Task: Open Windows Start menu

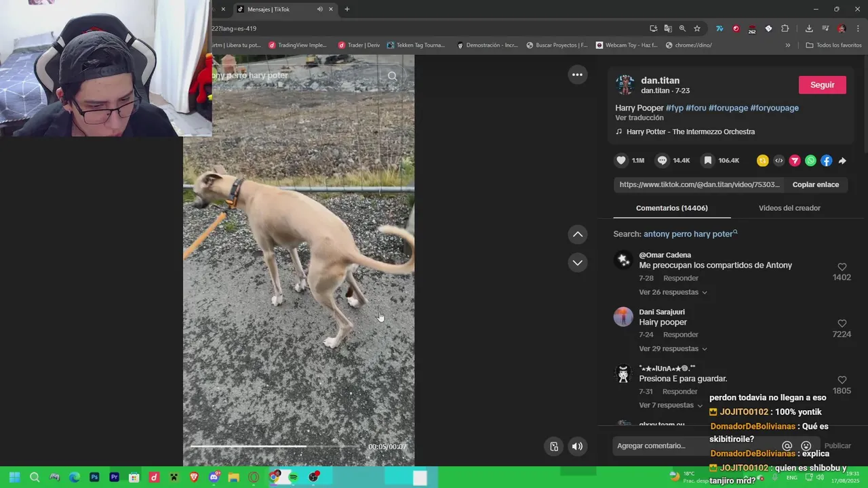Action: coord(14,477)
